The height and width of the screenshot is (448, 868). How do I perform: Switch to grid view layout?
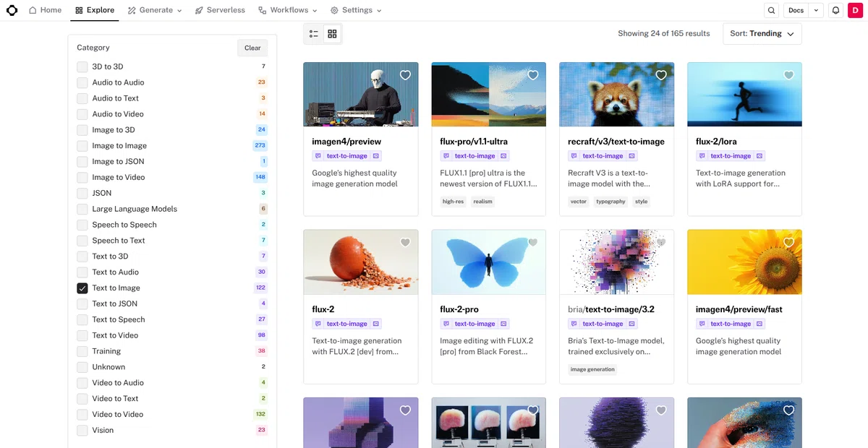(332, 34)
